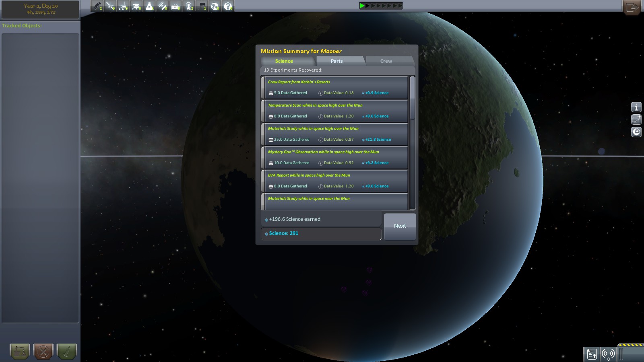Toggle the EVA Kerbals filter
Image resolution: width=644 pixels, height=362 pixels.
[x=189, y=6]
